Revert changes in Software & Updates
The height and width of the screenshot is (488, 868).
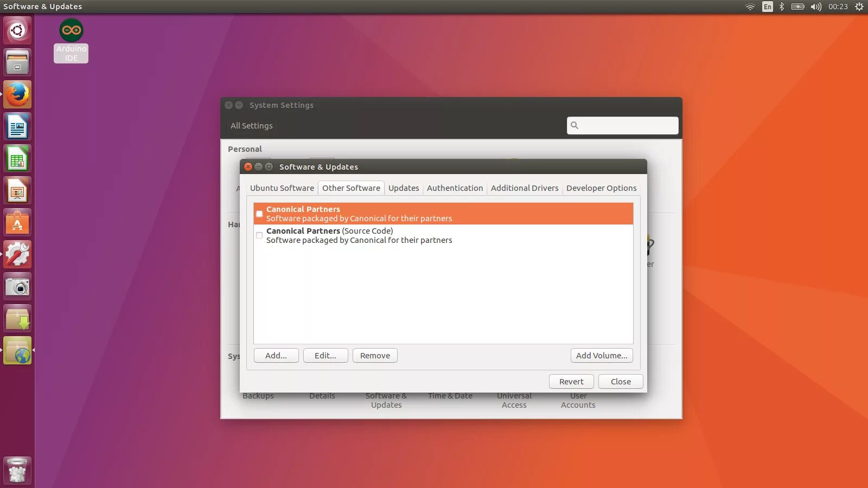click(x=571, y=382)
